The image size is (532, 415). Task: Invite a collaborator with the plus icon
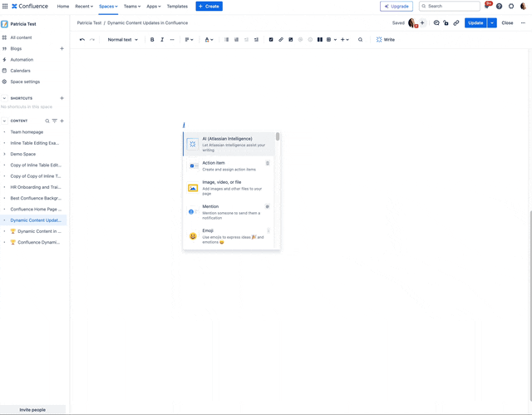422,22
